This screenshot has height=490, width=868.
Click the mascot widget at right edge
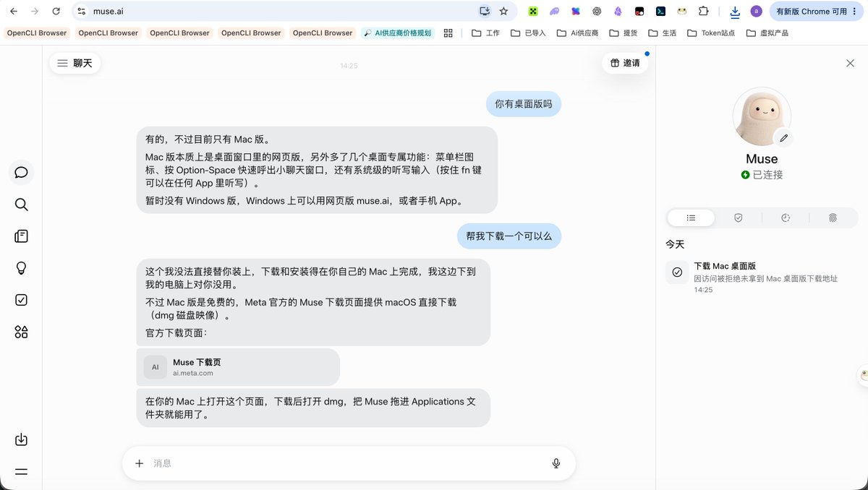coord(862,375)
